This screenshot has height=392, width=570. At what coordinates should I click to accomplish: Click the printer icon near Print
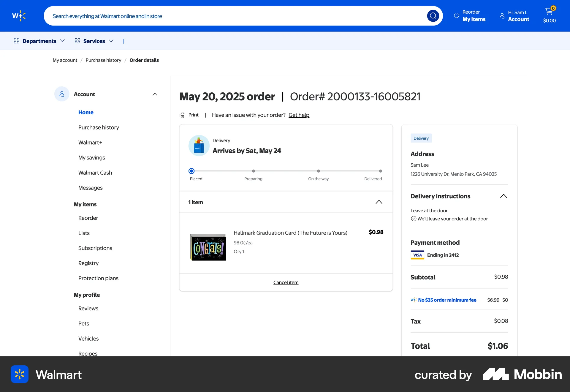click(182, 115)
